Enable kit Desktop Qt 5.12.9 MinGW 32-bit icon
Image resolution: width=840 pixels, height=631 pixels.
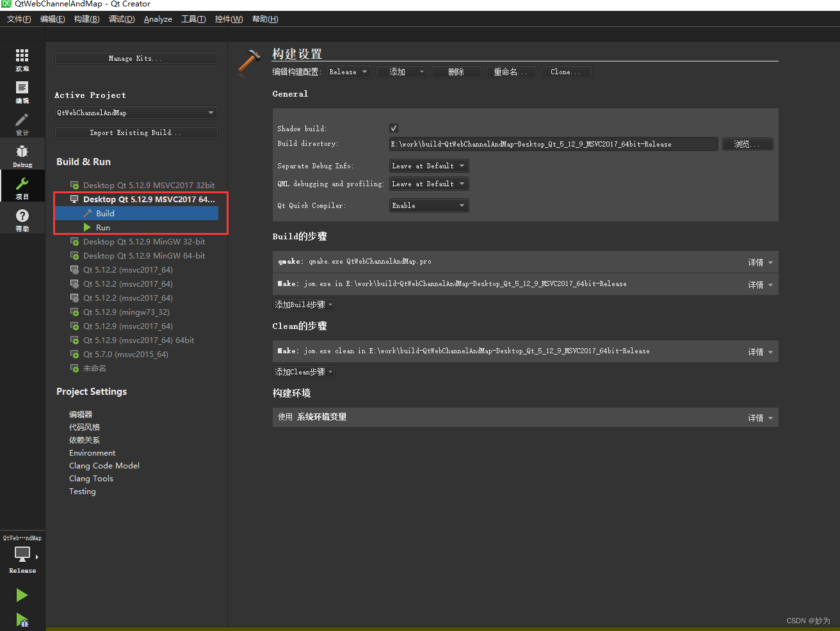point(74,242)
